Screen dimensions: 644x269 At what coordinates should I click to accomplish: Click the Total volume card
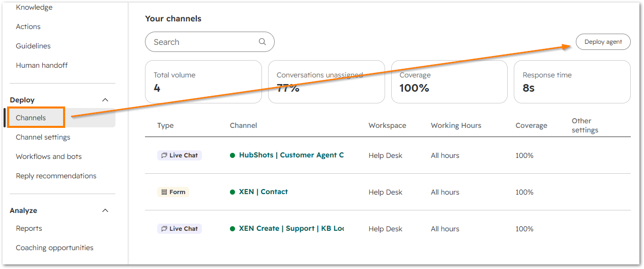click(203, 82)
